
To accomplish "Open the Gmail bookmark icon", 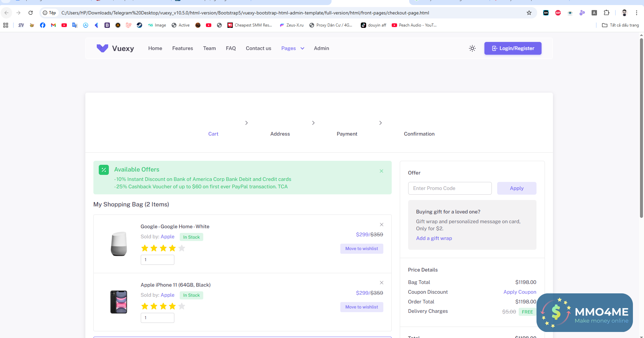I will [x=53, y=25].
